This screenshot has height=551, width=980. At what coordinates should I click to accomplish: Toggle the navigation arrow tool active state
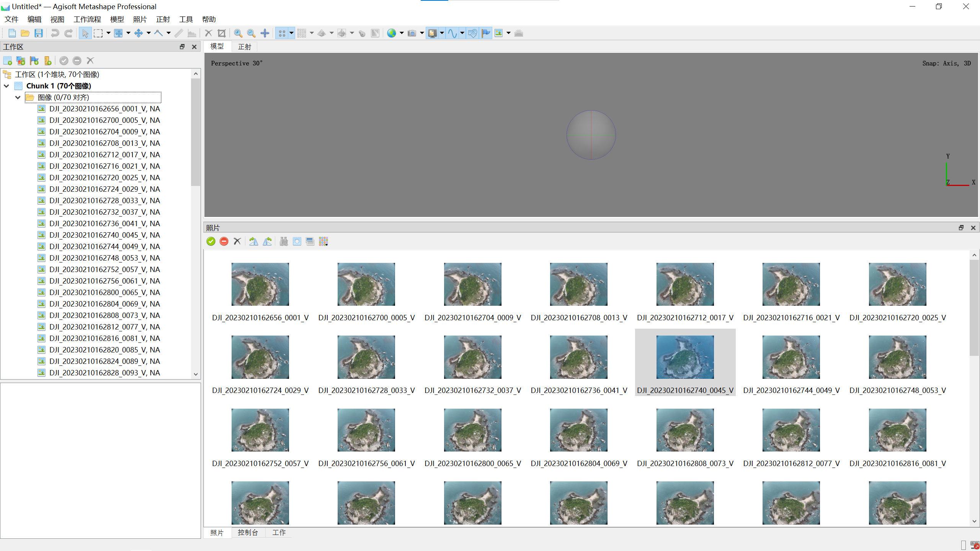tap(85, 33)
